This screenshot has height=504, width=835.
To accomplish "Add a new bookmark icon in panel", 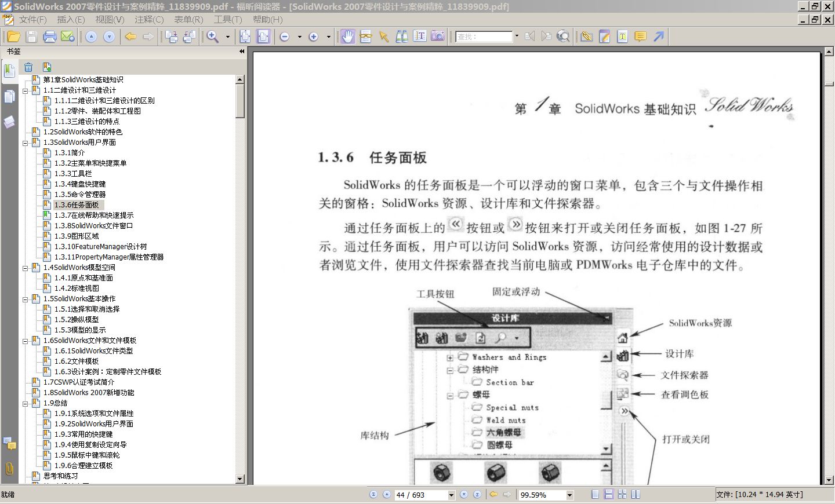I will [47, 67].
